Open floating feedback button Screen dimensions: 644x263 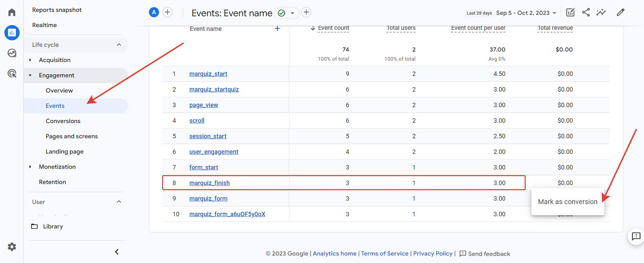pos(636,236)
